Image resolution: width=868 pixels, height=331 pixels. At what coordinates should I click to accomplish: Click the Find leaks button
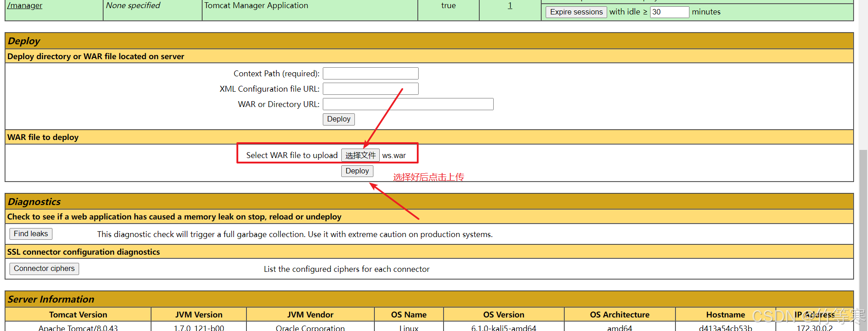click(31, 233)
